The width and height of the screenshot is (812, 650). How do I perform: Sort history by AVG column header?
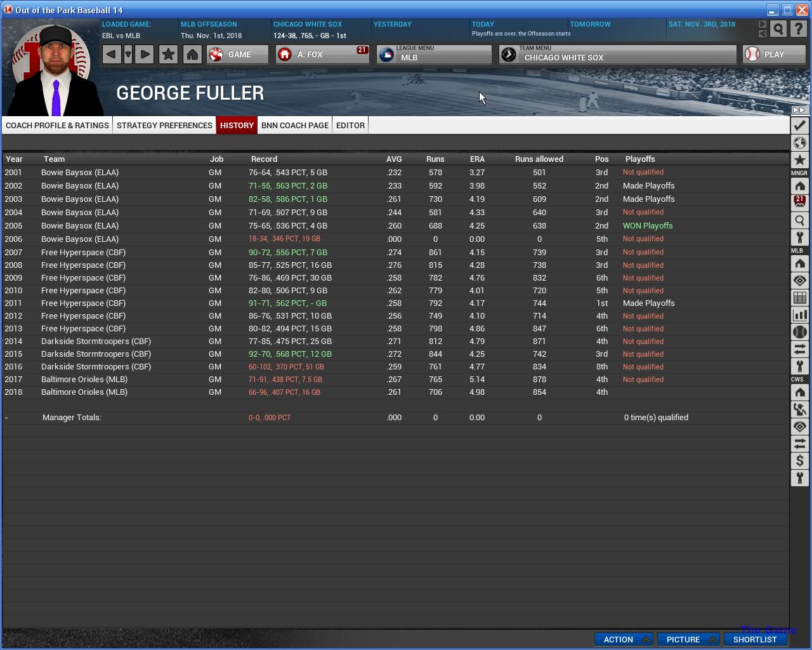click(394, 159)
